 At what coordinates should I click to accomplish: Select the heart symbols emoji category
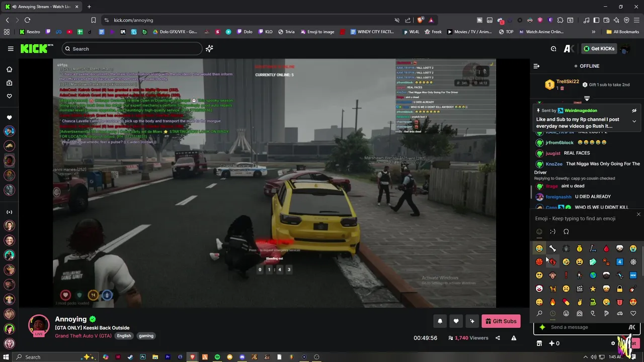633,314
